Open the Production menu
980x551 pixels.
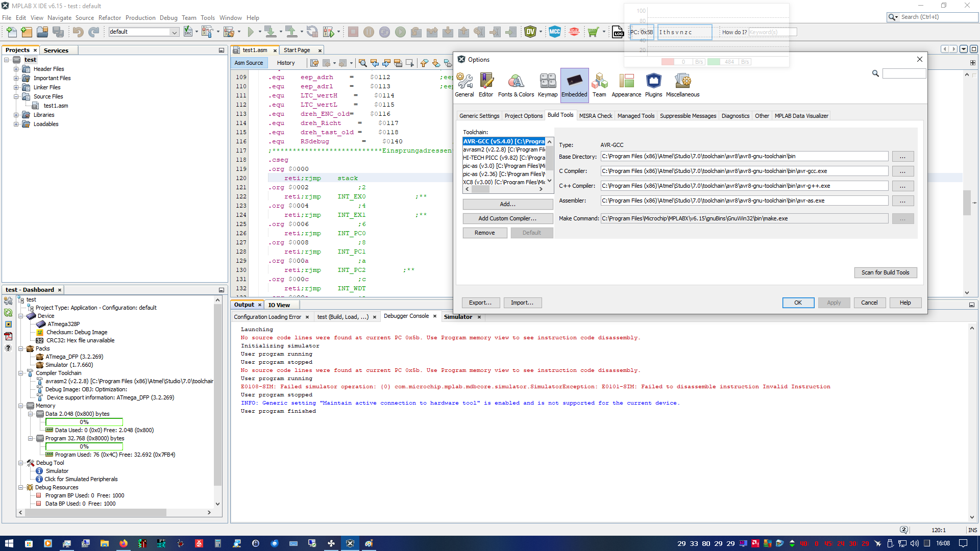pyautogui.click(x=140, y=17)
